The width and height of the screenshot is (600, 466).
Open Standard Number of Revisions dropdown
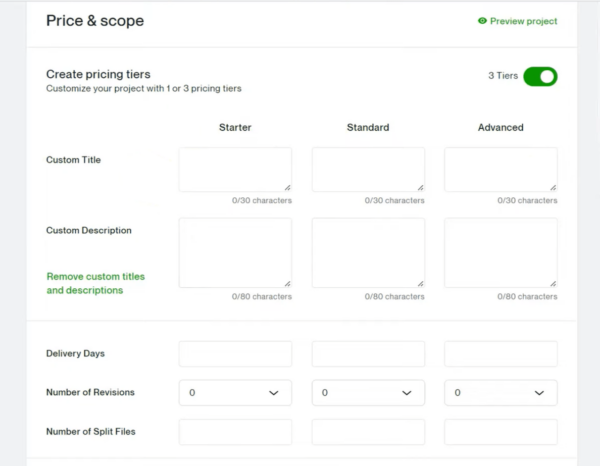(x=368, y=393)
